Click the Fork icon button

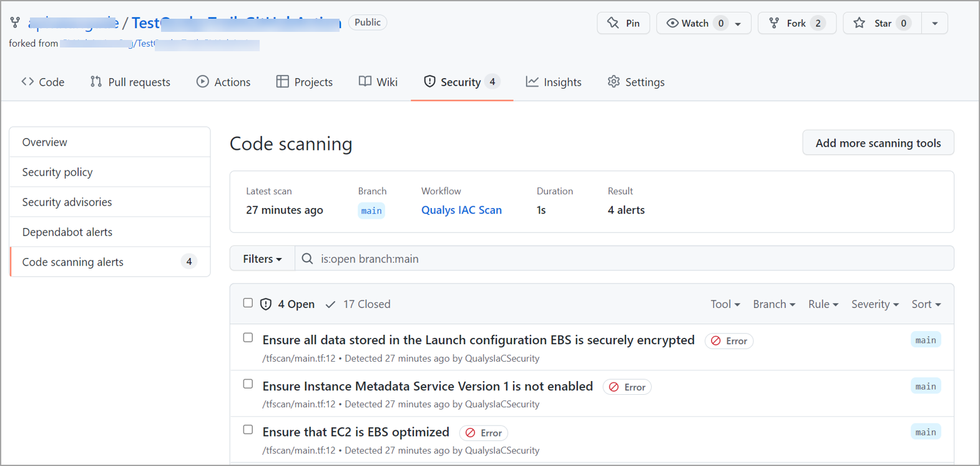774,23
